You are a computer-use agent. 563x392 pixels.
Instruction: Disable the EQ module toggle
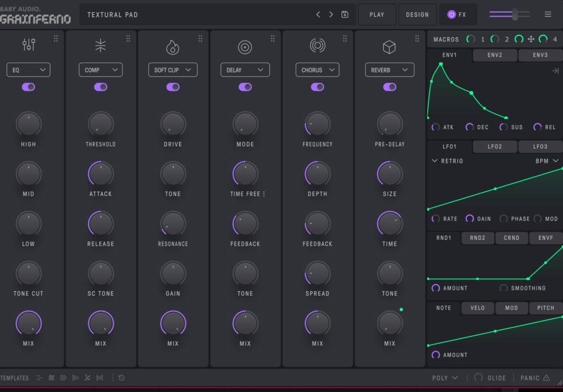click(28, 87)
